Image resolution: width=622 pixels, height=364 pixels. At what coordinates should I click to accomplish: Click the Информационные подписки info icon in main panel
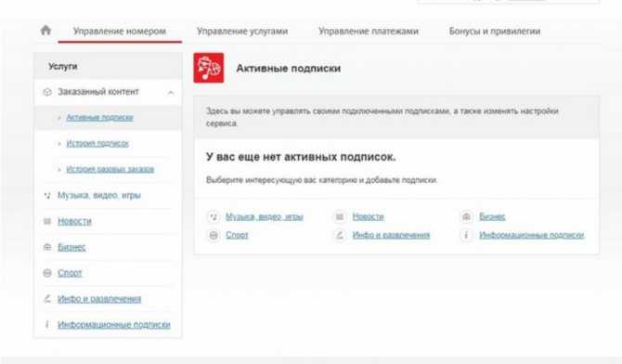[x=466, y=235]
